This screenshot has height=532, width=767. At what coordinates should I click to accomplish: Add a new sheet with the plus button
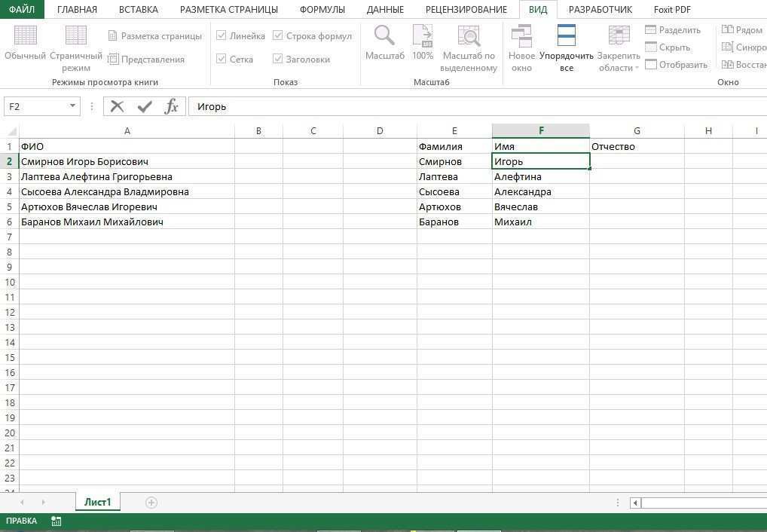coord(151,502)
